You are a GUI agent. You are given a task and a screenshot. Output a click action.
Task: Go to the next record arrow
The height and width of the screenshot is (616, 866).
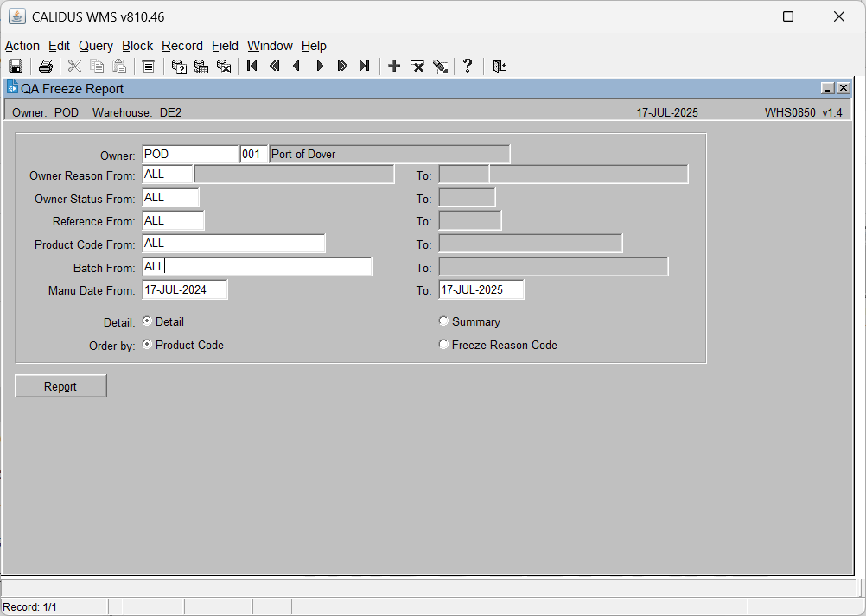(x=320, y=67)
